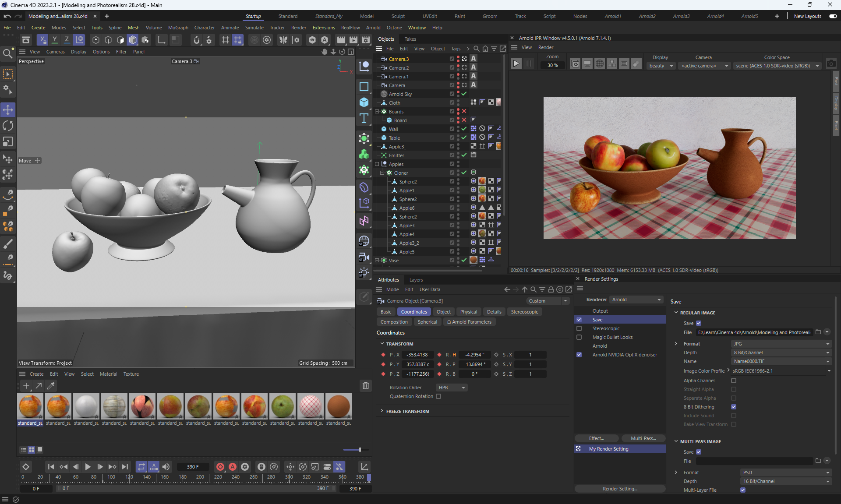Start Arnold IPR render play button
The image size is (841, 504).
click(x=516, y=64)
